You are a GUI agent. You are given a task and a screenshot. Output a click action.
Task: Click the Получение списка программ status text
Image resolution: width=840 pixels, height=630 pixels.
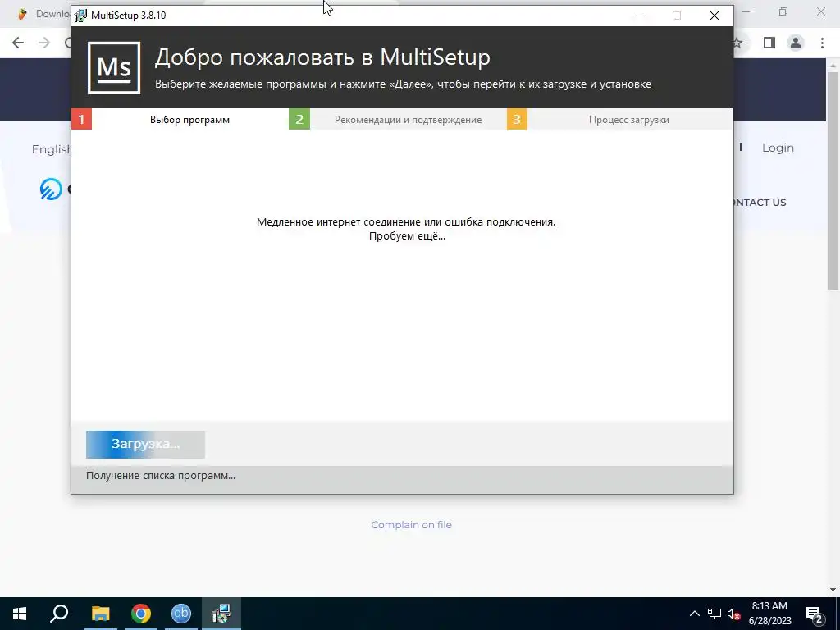click(x=161, y=476)
